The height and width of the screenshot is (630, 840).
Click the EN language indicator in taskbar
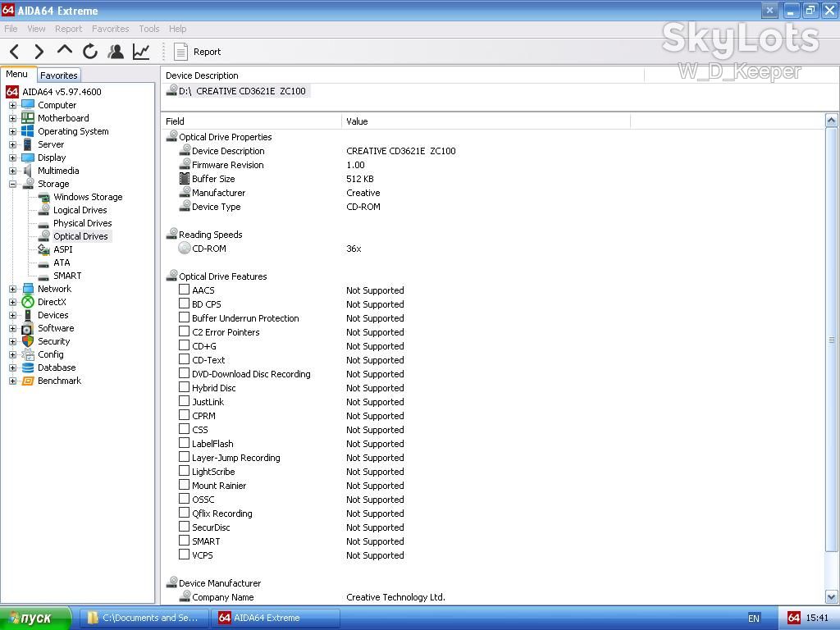pos(753,619)
